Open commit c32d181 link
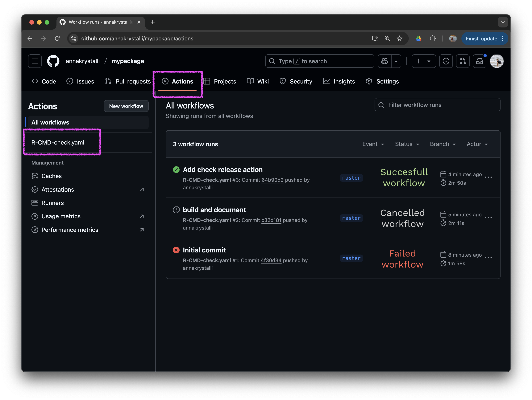532x400 pixels. tap(271, 220)
